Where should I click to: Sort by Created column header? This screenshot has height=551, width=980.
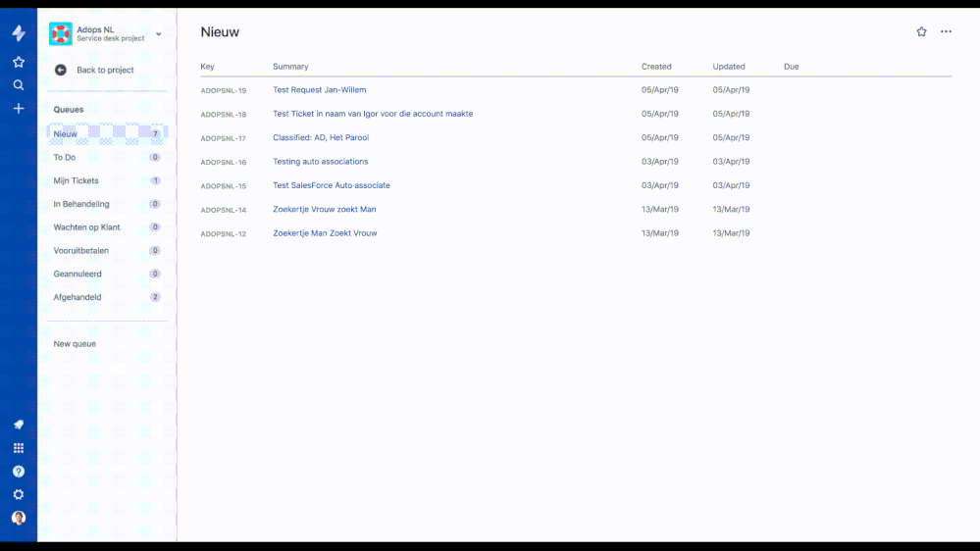(x=656, y=67)
